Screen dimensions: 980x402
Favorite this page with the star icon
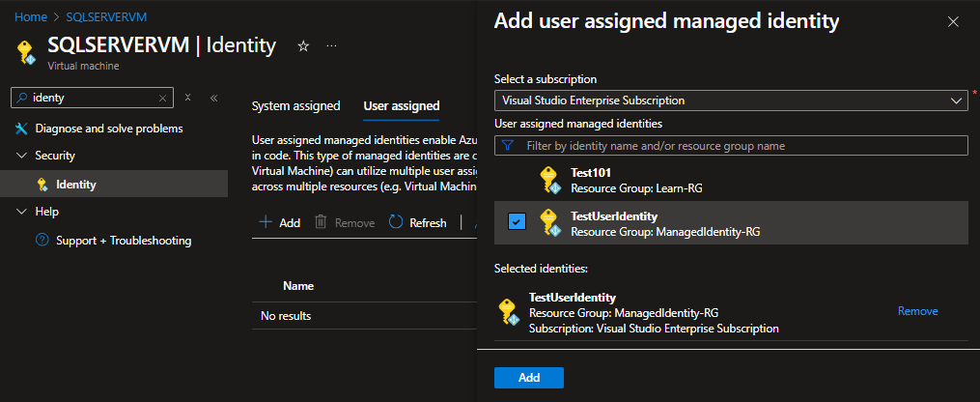click(x=303, y=46)
